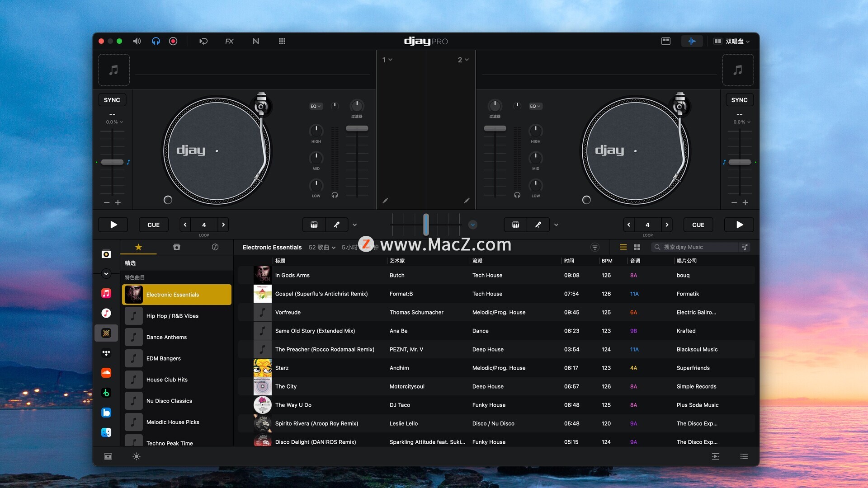Switch to list view icon
The image size is (868, 488).
pos(623,247)
